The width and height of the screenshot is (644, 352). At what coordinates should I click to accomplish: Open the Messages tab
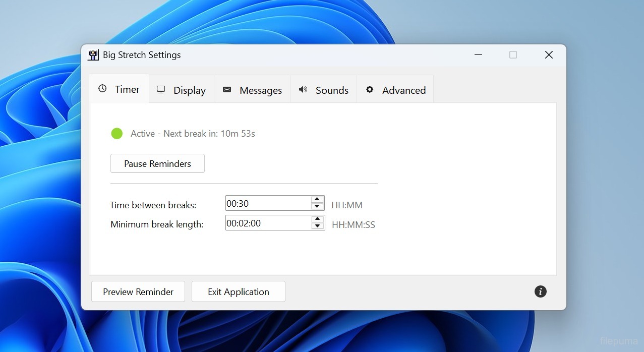pyautogui.click(x=252, y=90)
